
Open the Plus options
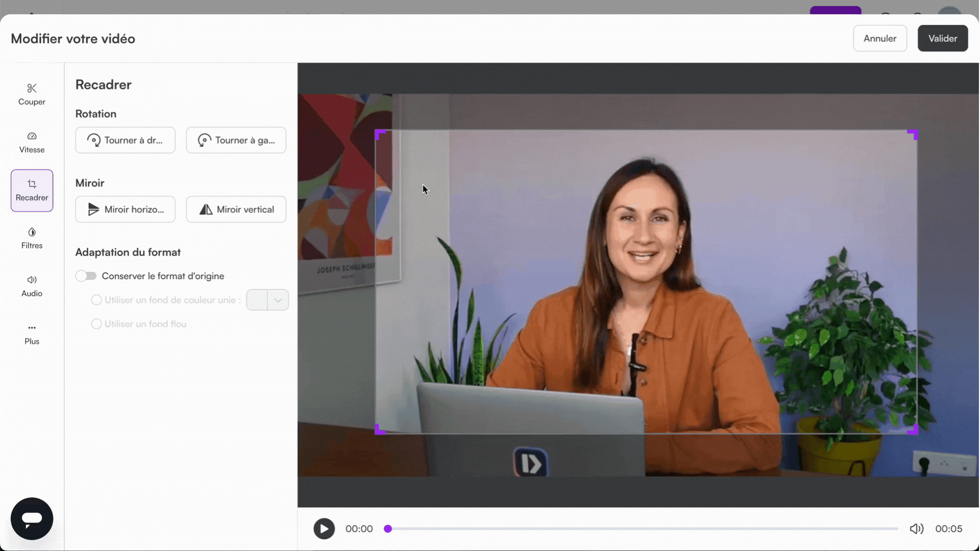coord(31,333)
